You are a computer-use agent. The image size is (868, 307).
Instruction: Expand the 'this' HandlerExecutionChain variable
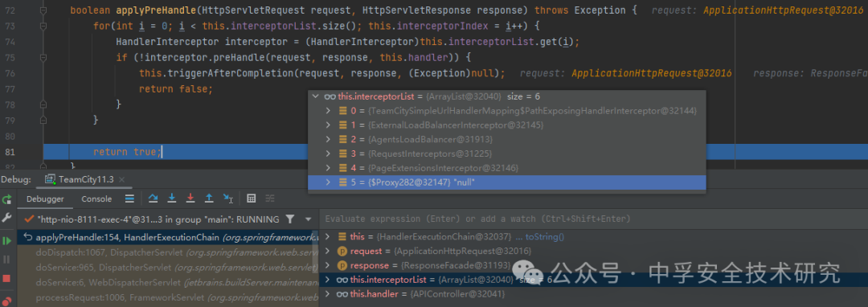[x=328, y=237]
